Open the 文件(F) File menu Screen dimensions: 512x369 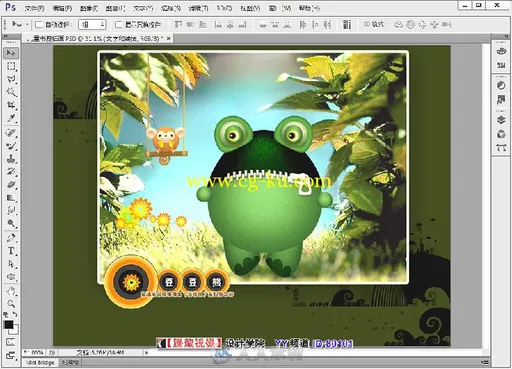click(34, 8)
